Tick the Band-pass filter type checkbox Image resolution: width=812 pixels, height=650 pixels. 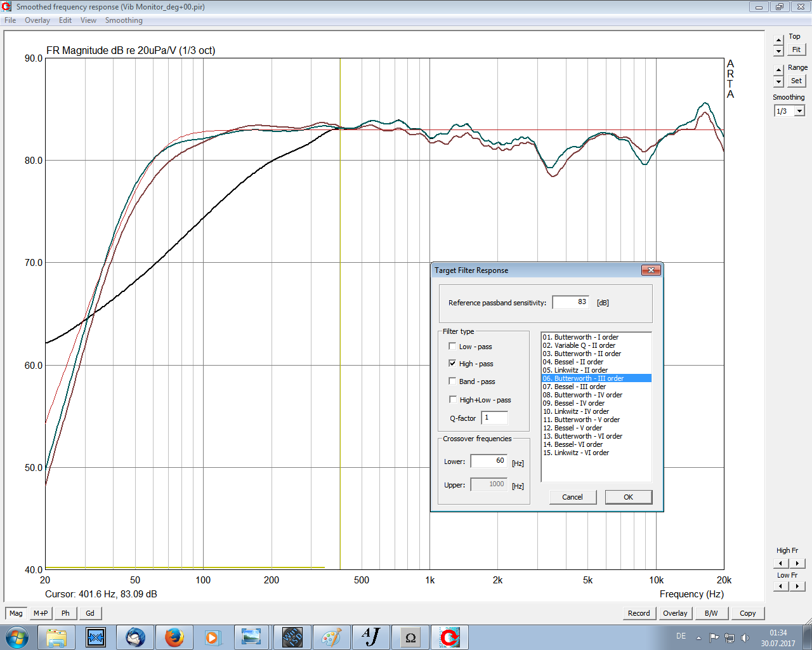tap(452, 381)
